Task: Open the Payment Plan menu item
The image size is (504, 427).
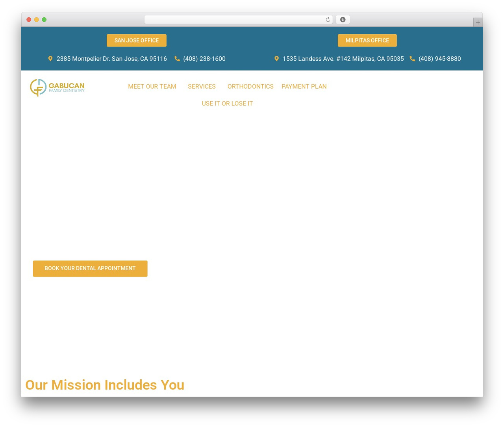Action: coord(304,87)
